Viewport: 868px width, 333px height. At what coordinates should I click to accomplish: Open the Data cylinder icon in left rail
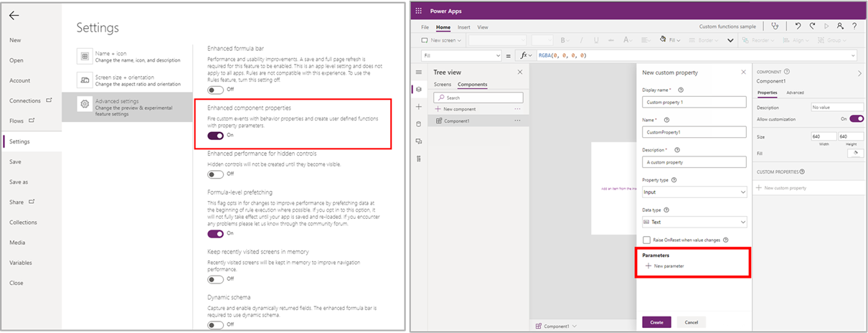click(420, 123)
